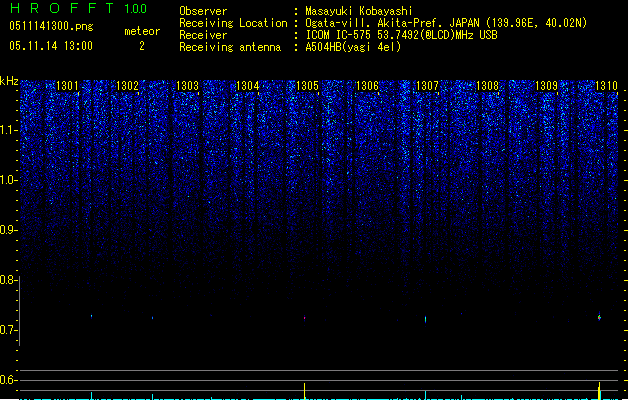Click the 1304 time marker
The height and width of the screenshot is (400, 629).
(x=248, y=85)
